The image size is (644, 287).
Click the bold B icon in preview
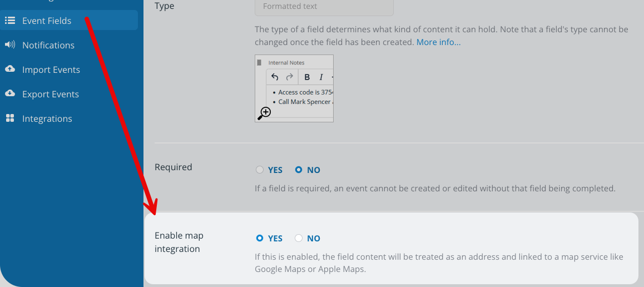pyautogui.click(x=307, y=77)
